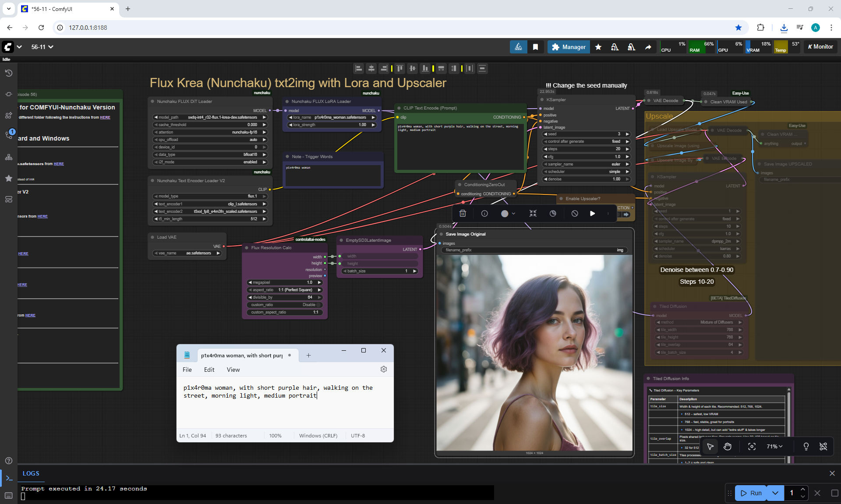Open the 56-11 workflow name dropdown
The height and width of the screenshot is (504, 841).
[x=42, y=47]
